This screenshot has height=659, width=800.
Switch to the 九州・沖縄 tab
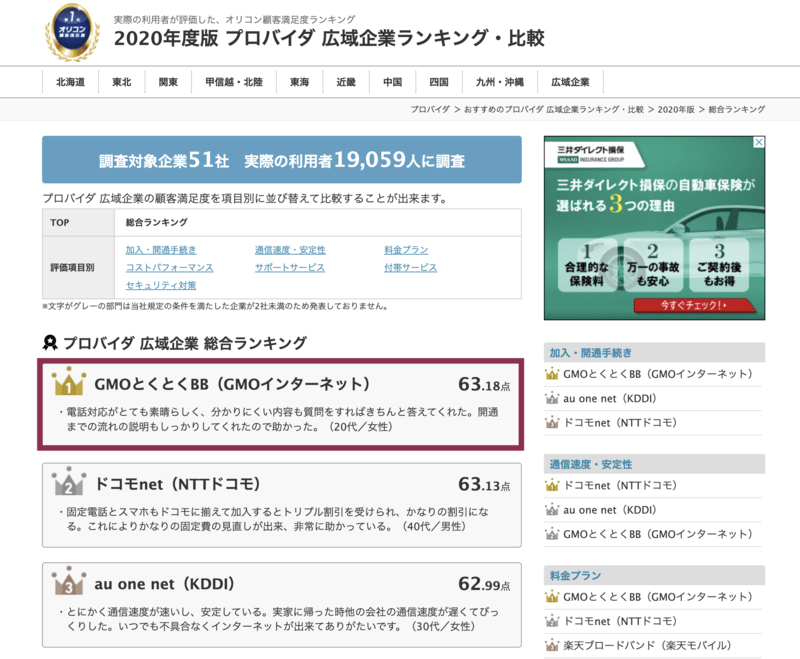tap(497, 82)
